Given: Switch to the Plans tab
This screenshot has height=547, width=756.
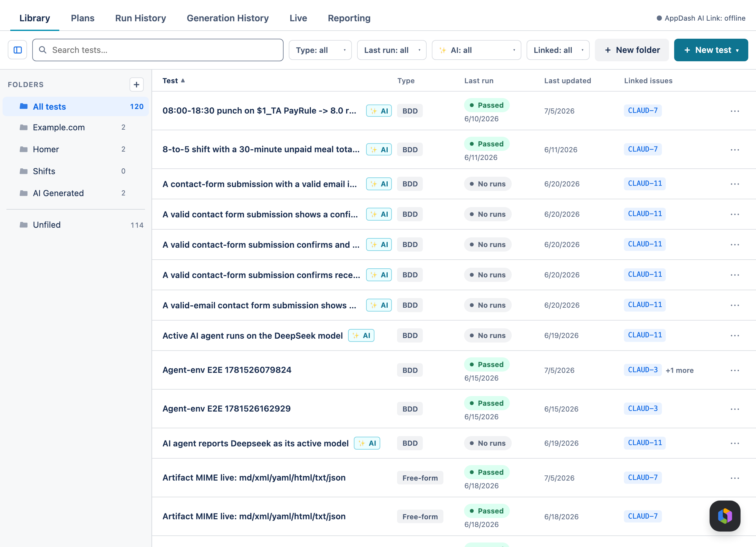Looking at the screenshot, I should pos(83,18).
